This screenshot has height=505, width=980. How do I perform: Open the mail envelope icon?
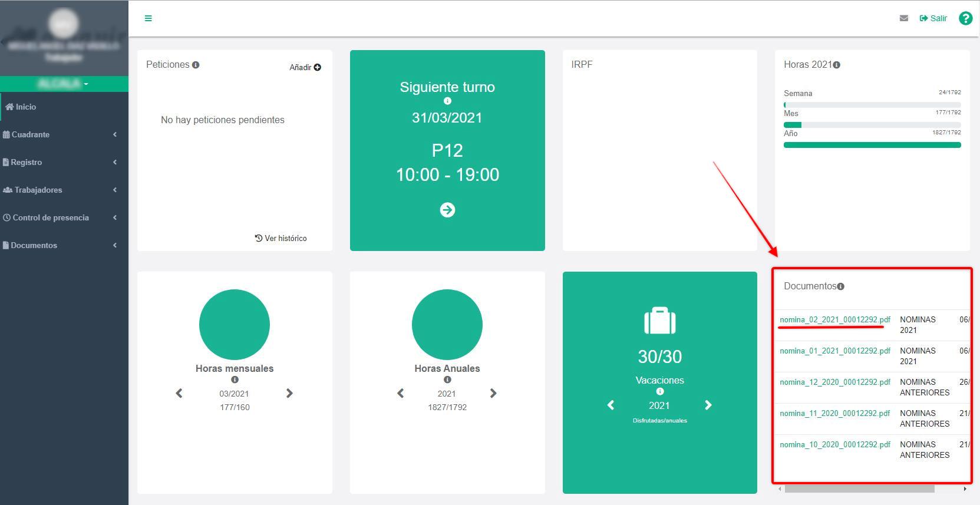click(903, 18)
